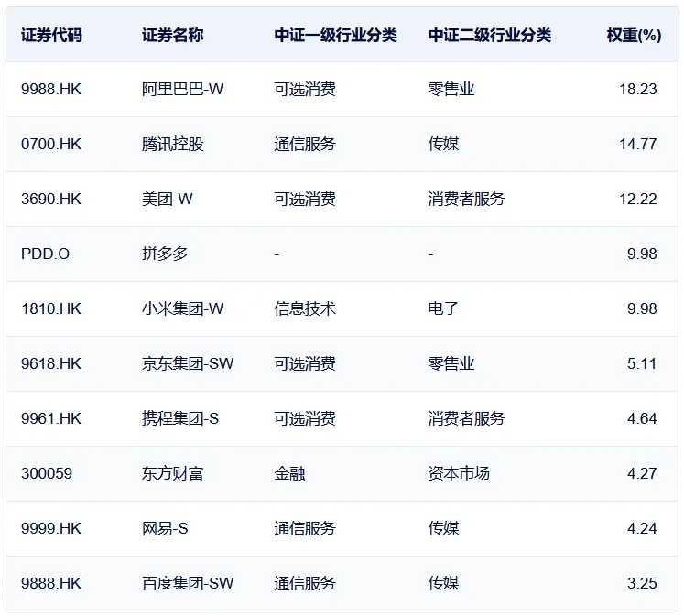Viewport: 684px width, 616px height.
Task: Click 可选消费 in the 阿里巴巴-W row
Action: tap(305, 90)
